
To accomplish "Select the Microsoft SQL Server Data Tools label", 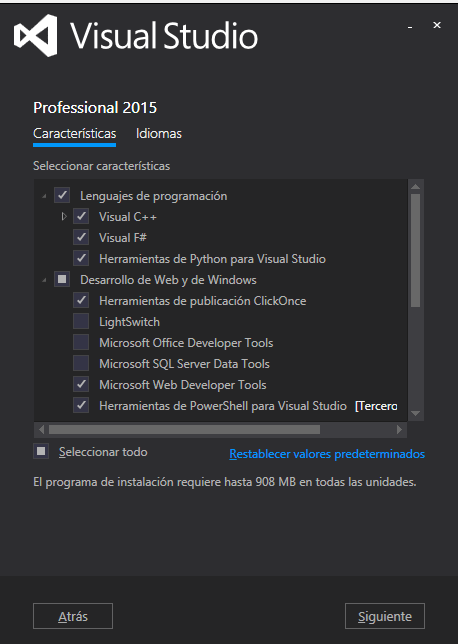I will 184,364.
